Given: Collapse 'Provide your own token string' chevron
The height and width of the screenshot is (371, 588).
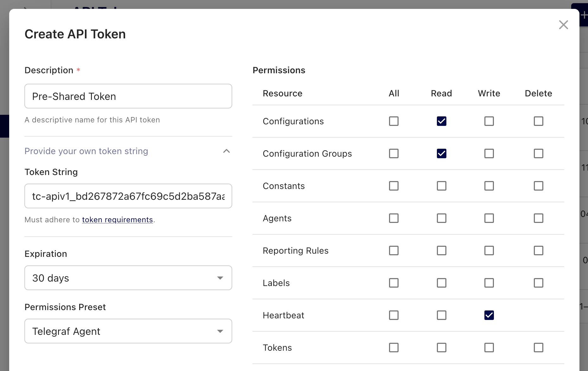Looking at the screenshot, I should pyautogui.click(x=226, y=151).
